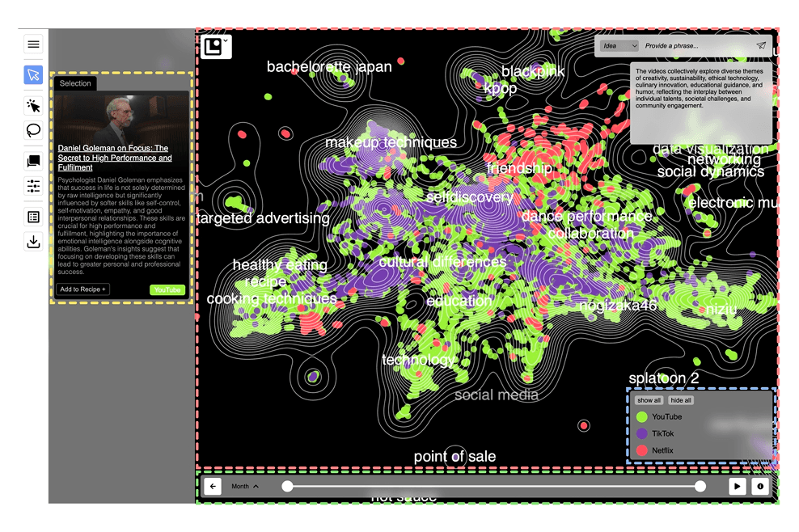The width and height of the screenshot is (799, 532).
Task: Click the 'education' cluster label
Action: pos(459,301)
